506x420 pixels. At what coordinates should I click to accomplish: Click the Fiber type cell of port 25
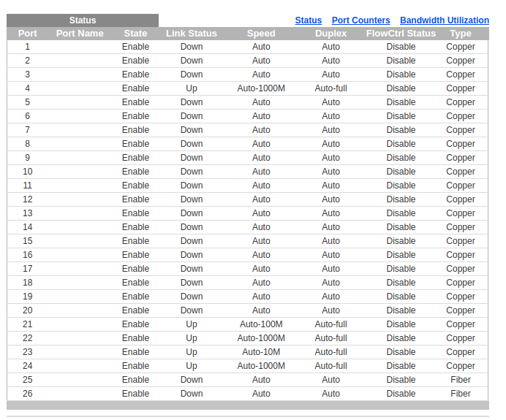pos(461,380)
